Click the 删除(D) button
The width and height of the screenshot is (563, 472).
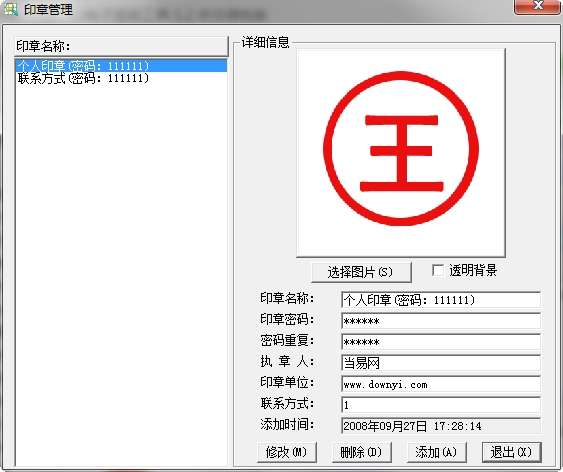coord(361,452)
